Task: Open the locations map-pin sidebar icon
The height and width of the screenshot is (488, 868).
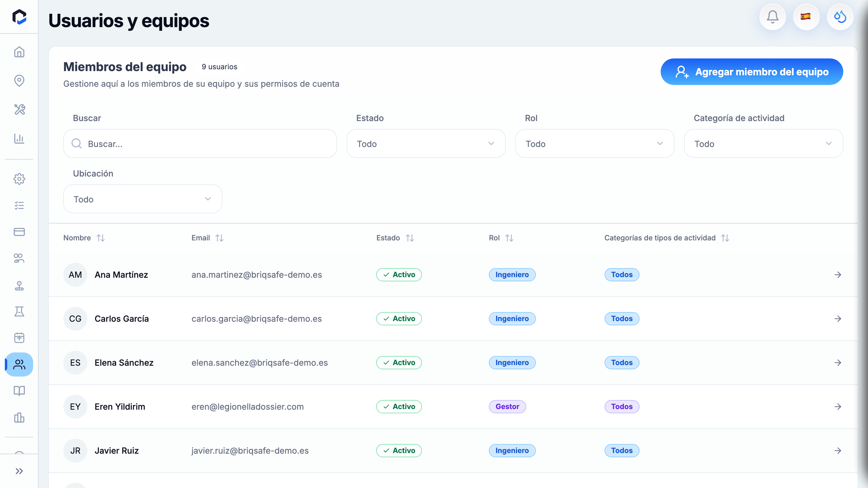Action: [19, 80]
